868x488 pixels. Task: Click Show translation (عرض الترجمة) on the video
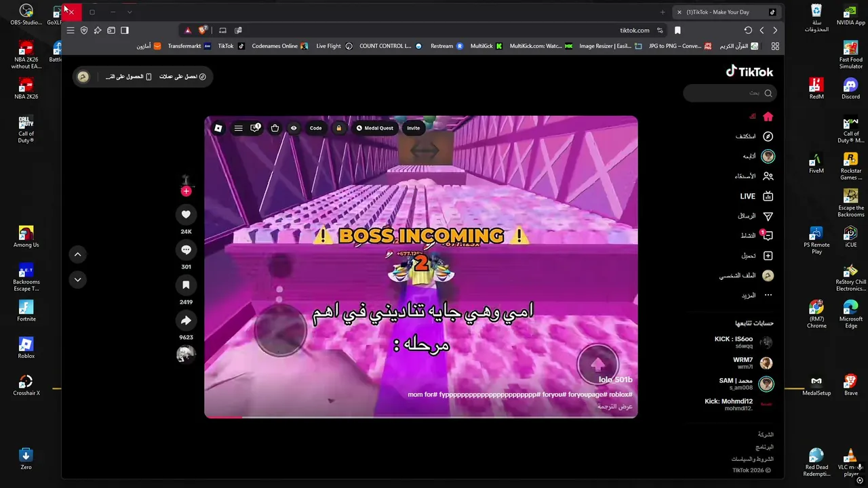(x=615, y=406)
